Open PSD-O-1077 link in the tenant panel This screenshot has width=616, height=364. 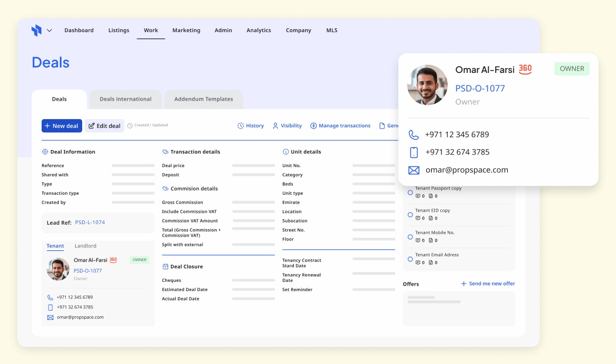pos(88,270)
